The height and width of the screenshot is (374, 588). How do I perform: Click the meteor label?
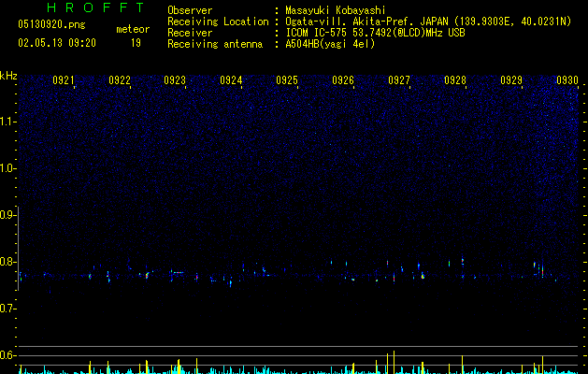[x=133, y=29]
